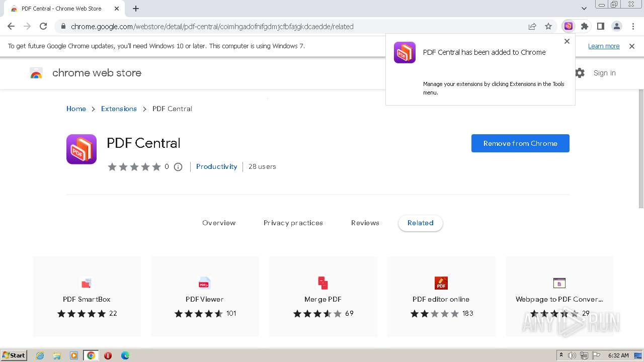The image size is (644, 362).
Task: Open the PDF editor online card
Action: [441, 296]
